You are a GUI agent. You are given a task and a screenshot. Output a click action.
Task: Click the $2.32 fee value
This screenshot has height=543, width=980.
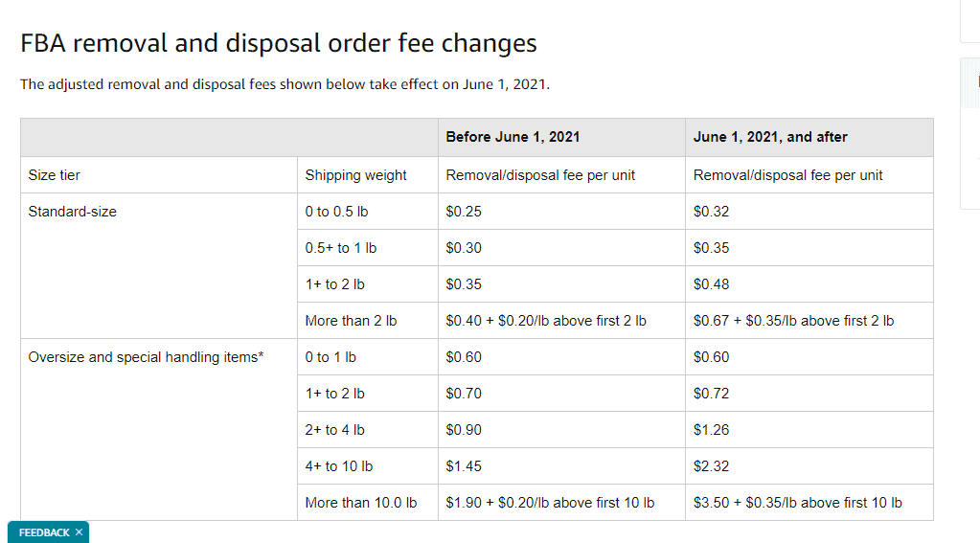pos(711,465)
